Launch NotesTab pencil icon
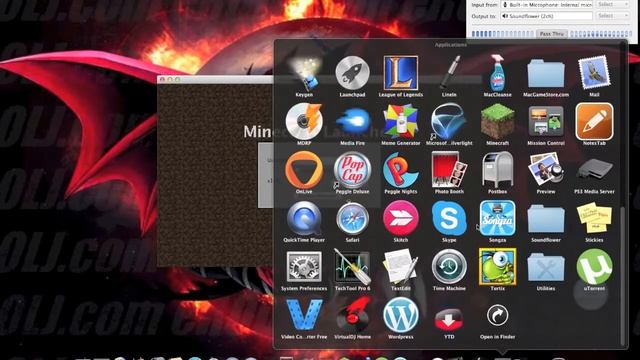 [594, 122]
